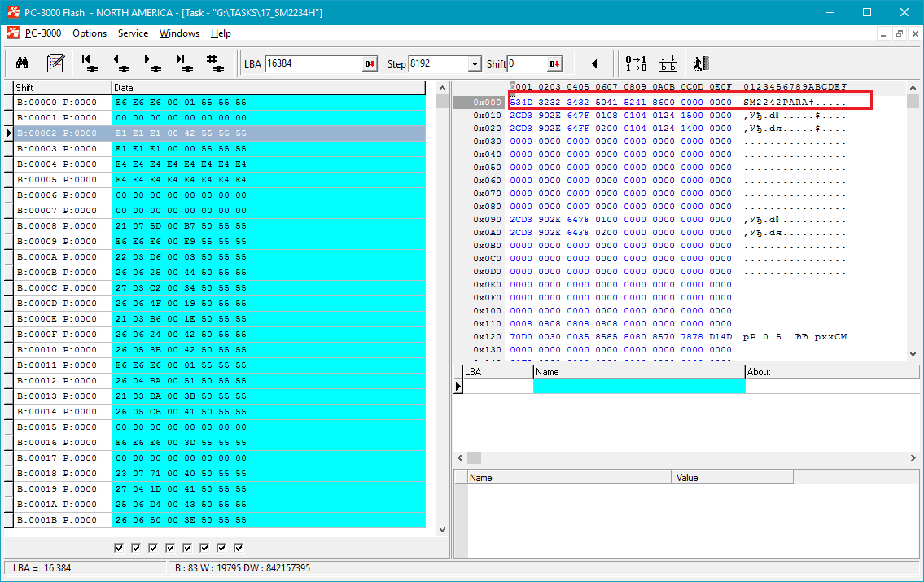Open the Options menu

pos(90,33)
